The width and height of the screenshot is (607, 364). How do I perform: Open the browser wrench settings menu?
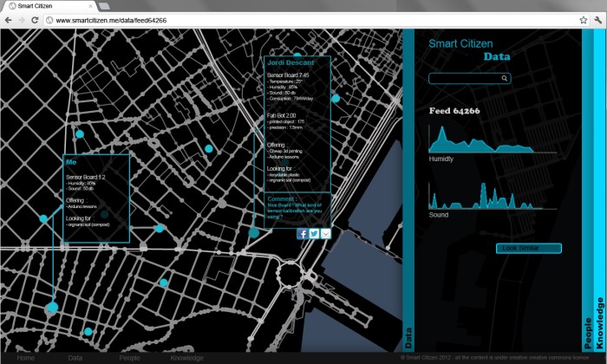597,19
